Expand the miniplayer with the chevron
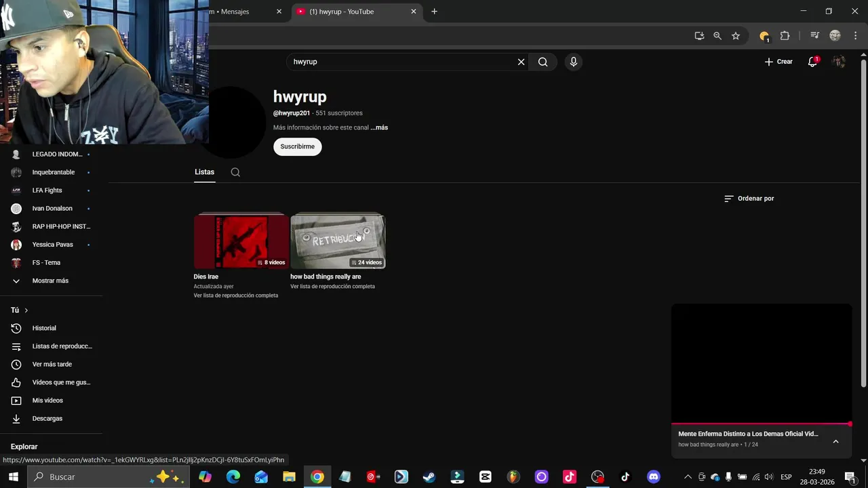This screenshot has width=868, height=488. 835,441
